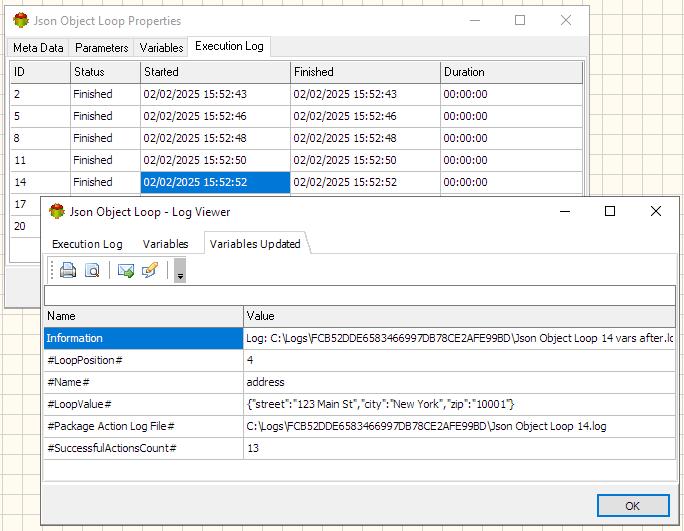
Task: Minimize the Log Viewer window
Action: (x=565, y=212)
